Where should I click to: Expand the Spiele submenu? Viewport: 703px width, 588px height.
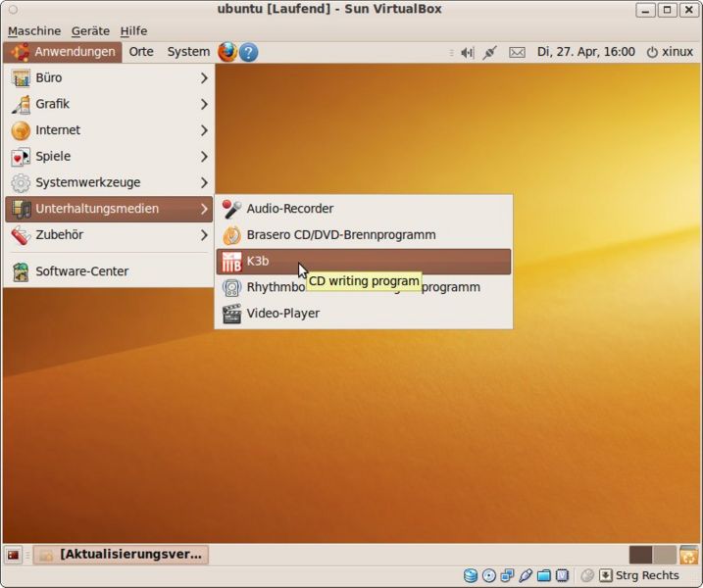108,156
